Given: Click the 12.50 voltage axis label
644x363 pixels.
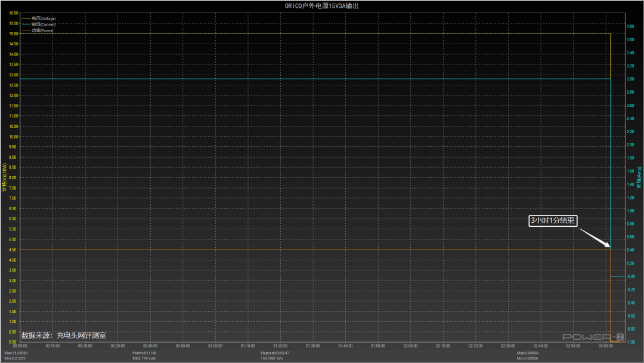Looking at the screenshot, I should [14, 85].
